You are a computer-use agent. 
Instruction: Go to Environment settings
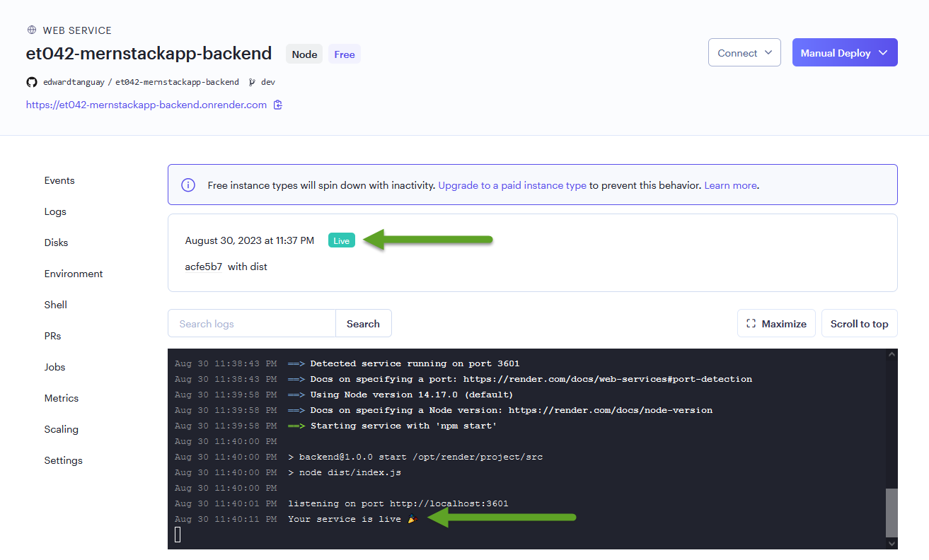point(74,274)
